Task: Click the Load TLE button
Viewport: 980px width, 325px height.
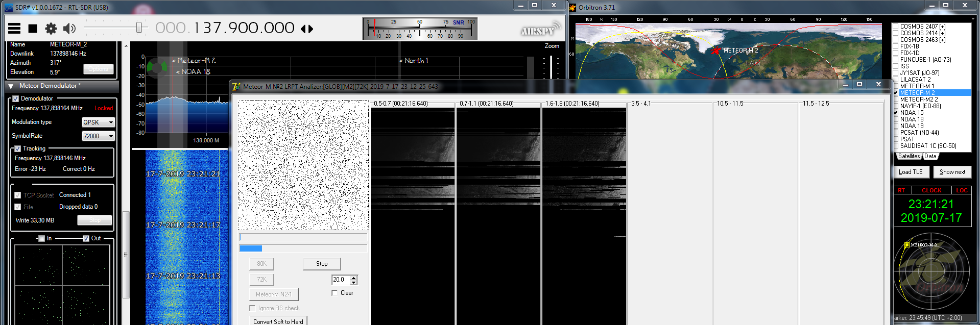Action: (x=911, y=172)
